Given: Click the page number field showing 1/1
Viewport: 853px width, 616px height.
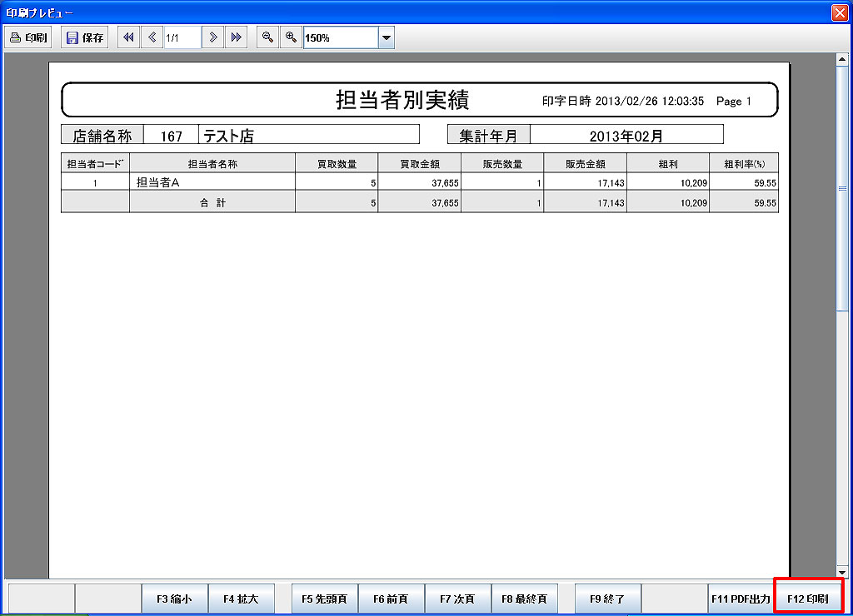Looking at the screenshot, I should [x=182, y=37].
